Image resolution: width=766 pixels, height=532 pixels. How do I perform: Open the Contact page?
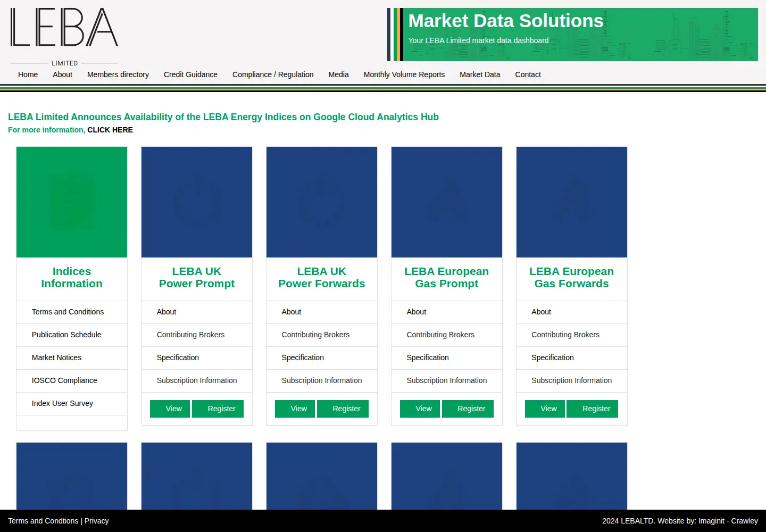click(528, 74)
